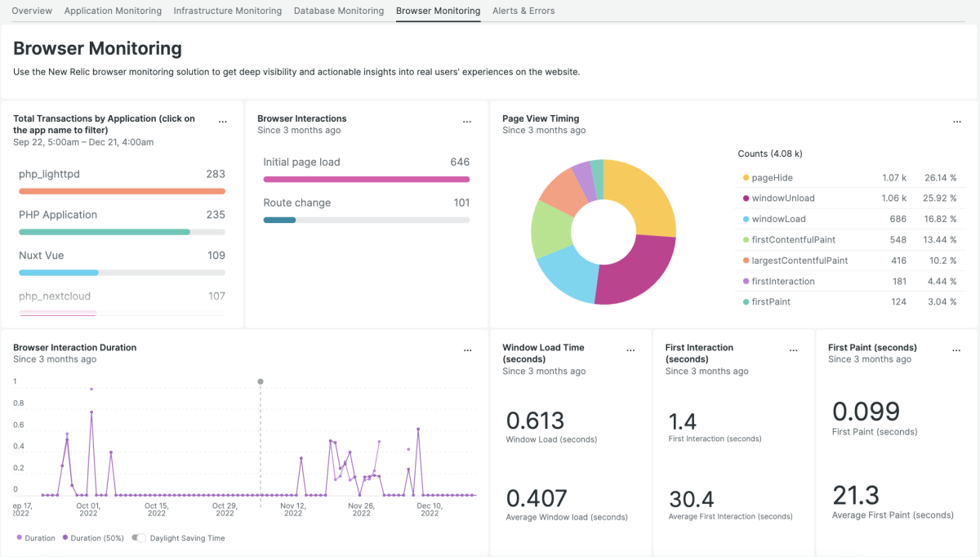Toggle the Daylight Saving Time switch

tap(140, 538)
